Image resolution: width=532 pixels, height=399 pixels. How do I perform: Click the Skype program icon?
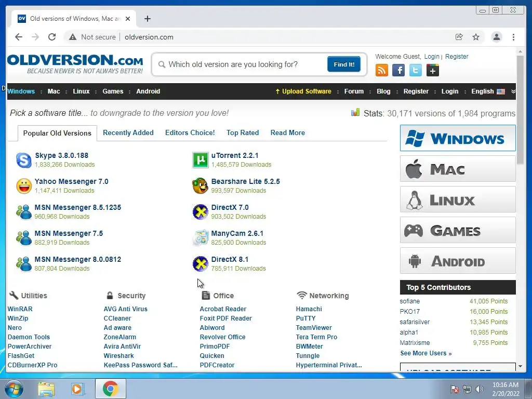(x=24, y=160)
